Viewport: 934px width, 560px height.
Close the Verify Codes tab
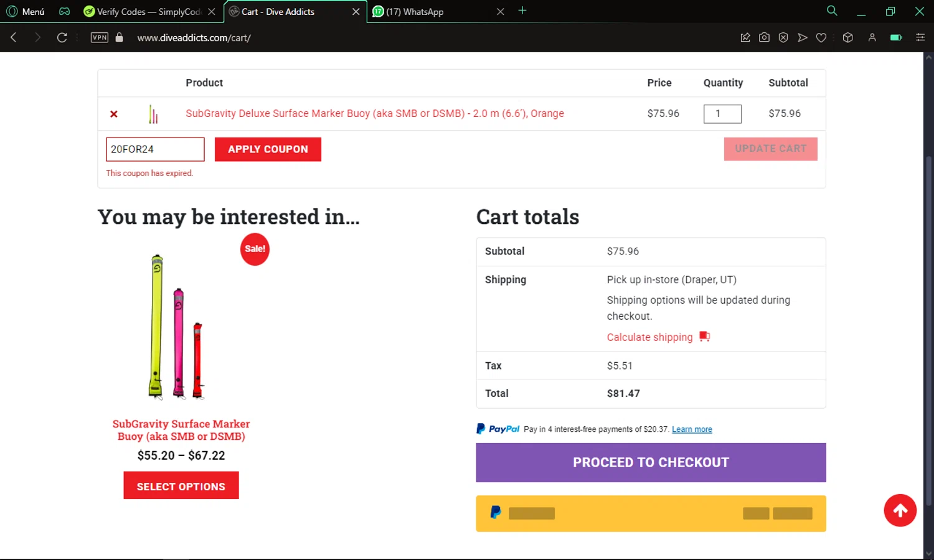point(212,11)
